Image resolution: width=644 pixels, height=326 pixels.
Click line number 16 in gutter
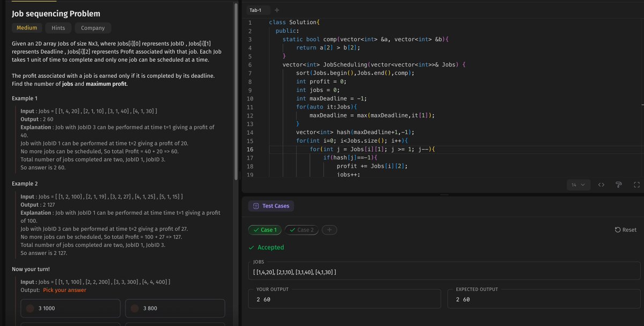(x=250, y=149)
